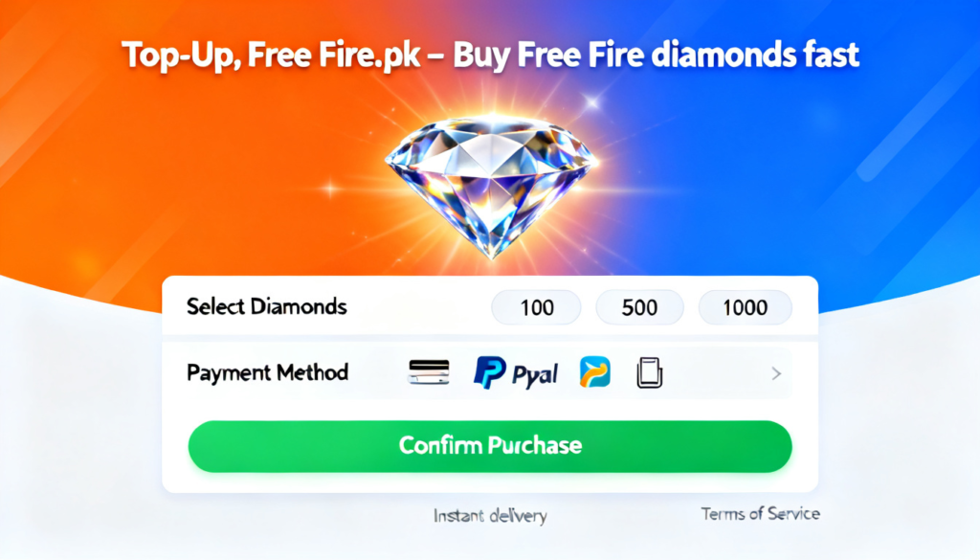
Task: Click the Instant delivery text
Action: tap(491, 516)
